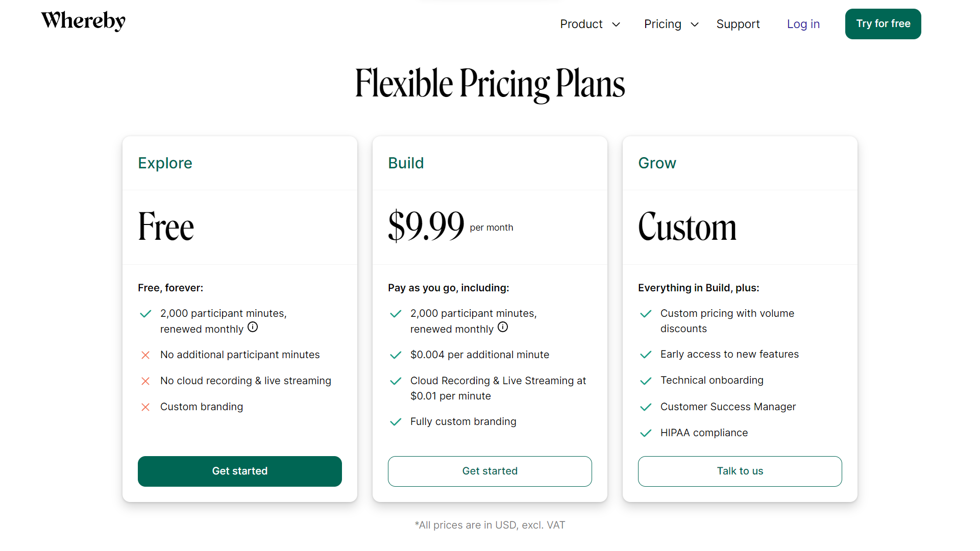Screen dimensions: 980x551
Task: Expand the Pricing menu chevron
Action: (x=695, y=24)
